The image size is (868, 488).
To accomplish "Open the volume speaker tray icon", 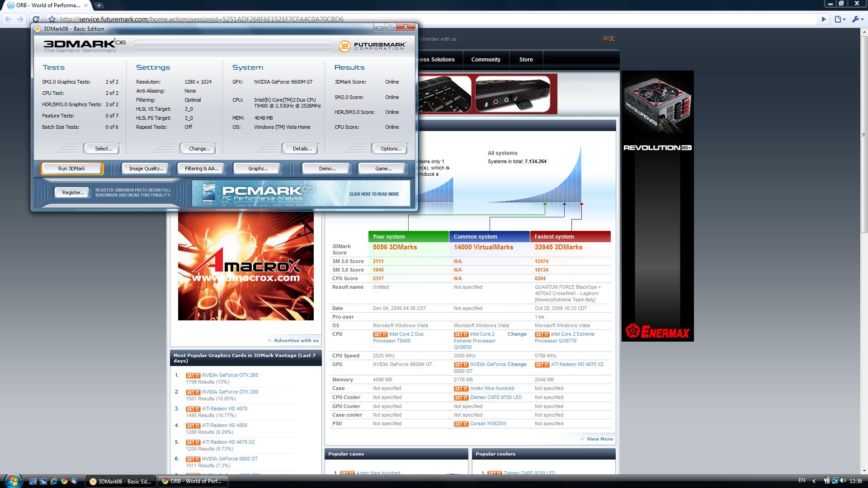I will pyautogui.click(x=843, y=481).
